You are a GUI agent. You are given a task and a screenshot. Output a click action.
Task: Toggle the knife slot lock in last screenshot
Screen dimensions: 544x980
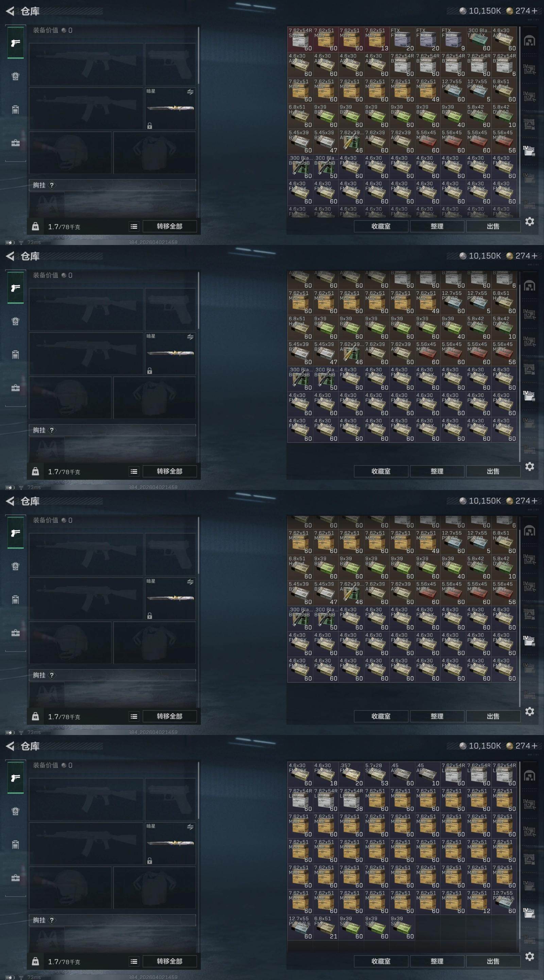(x=150, y=861)
